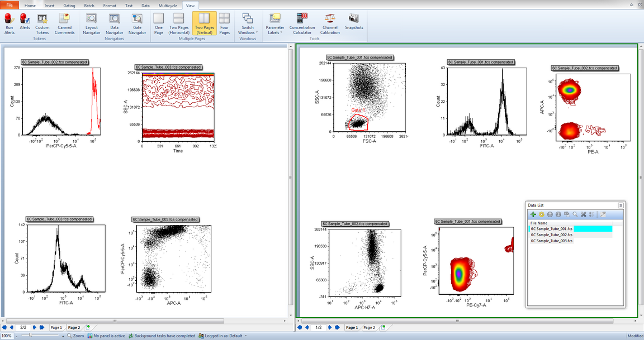Open Canned Comments

64,23
